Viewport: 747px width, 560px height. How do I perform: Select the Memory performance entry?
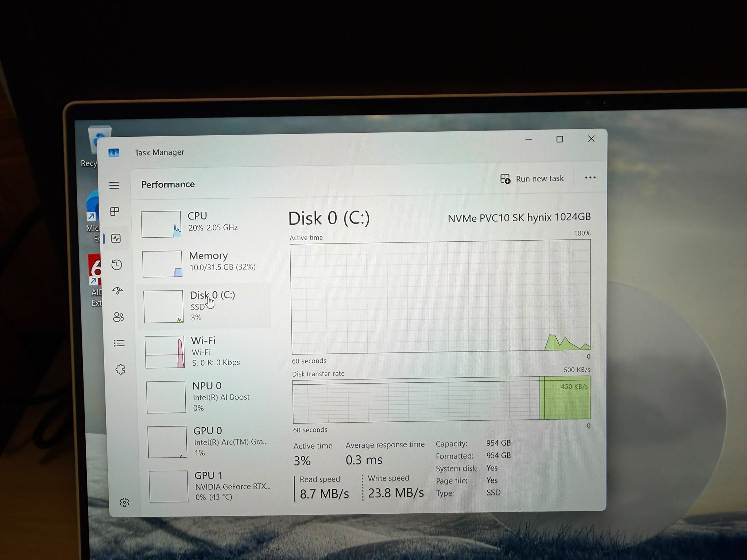[205, 264]
